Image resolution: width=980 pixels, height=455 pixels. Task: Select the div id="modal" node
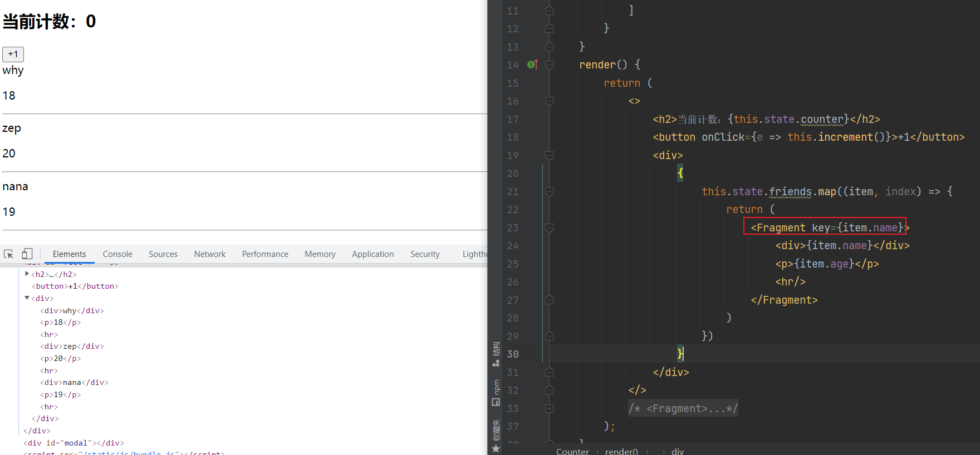click(73, 443)
